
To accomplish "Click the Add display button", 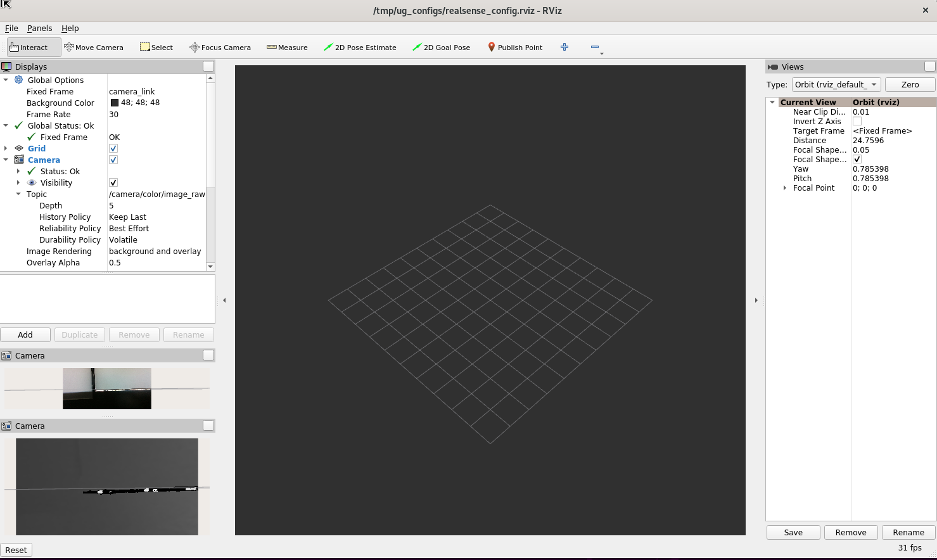I will [x=25, y=335].
